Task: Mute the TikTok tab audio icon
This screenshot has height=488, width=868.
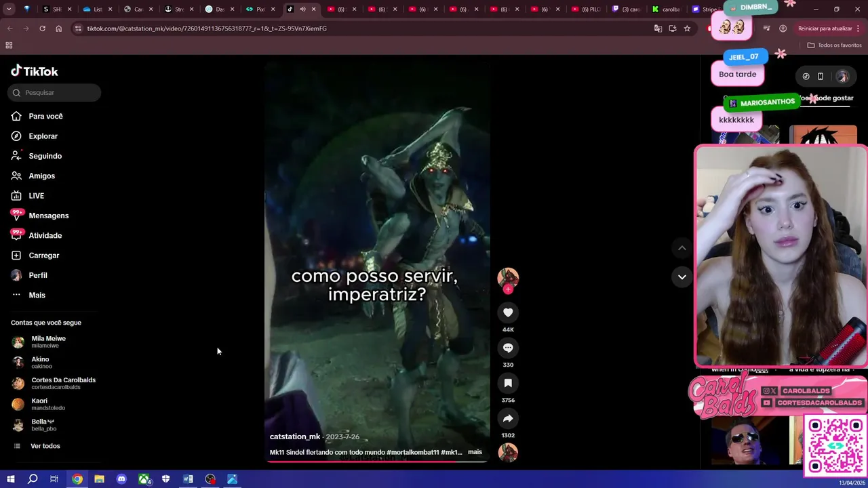Action: pos(302,9)
